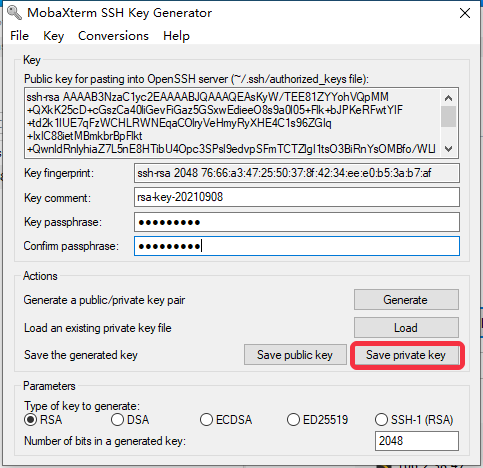Click Save private key button
The image size is (483, 468).
click(406, 355)
